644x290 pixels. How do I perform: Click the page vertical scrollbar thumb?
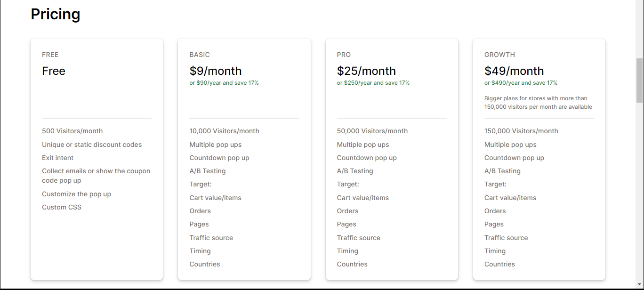coord(639,81)
